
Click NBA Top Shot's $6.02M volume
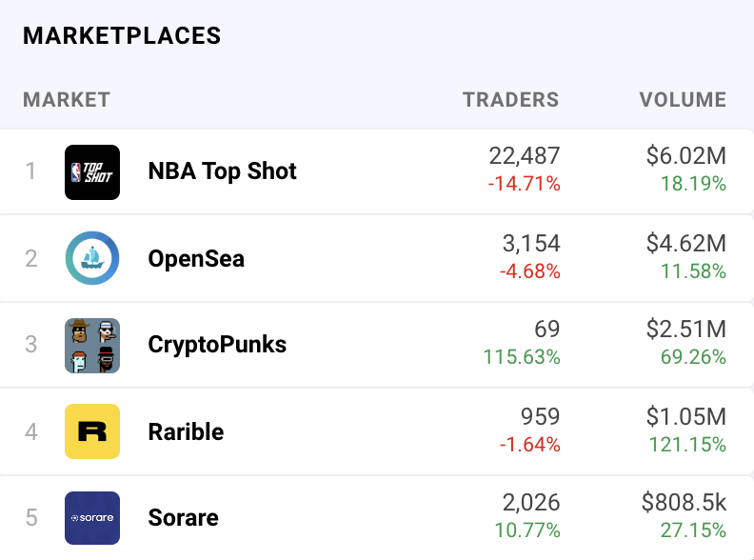click(686, 156)
